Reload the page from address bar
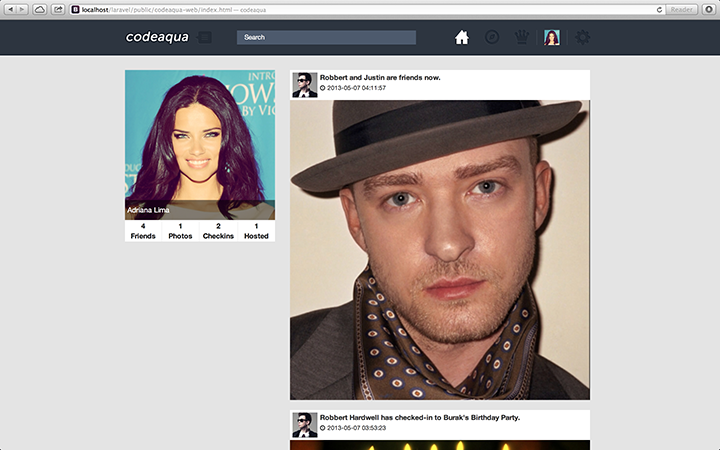Image resolution: width=720 pixels, height=450 pixels. point(659,9)
